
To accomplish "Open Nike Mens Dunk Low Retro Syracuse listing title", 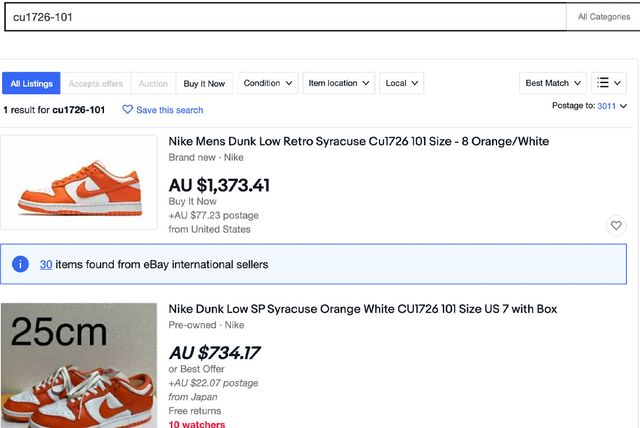I will 358,141.
